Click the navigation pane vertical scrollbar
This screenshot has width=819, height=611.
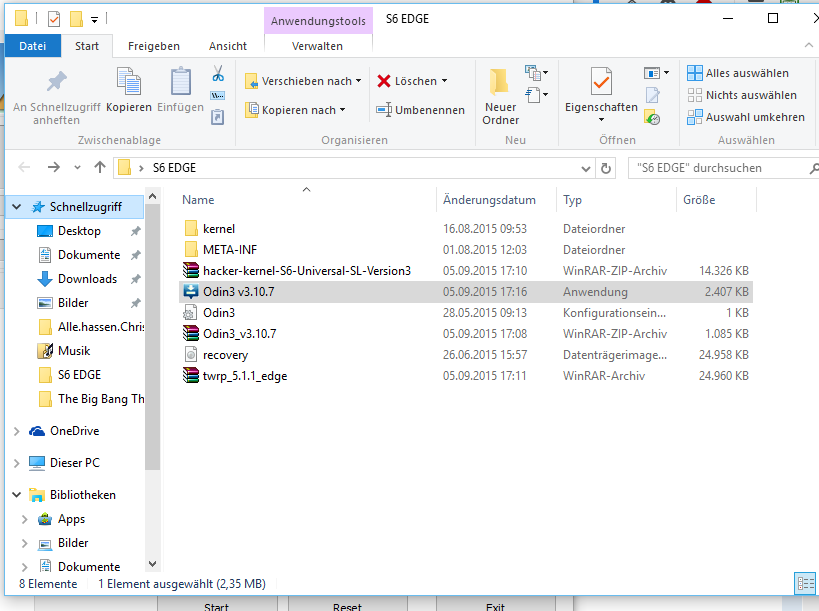153,339
